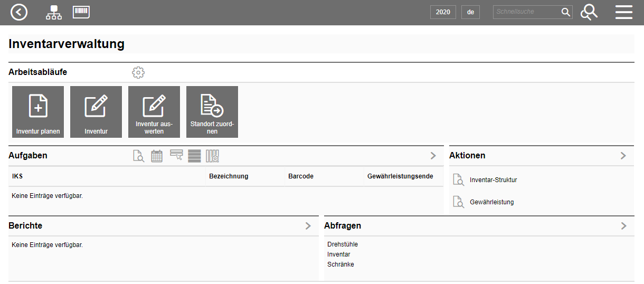This screenshot has width=644, height=284.
Task: Open the structure hierarchy icon
Action: point(53,12)
